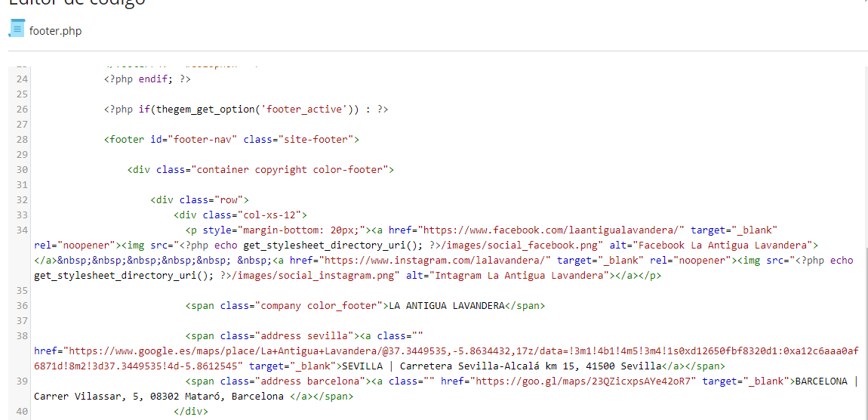
Task: Click the LA ANTIGUA LAVANDERA span text
Action: click(x=447, y=305)
